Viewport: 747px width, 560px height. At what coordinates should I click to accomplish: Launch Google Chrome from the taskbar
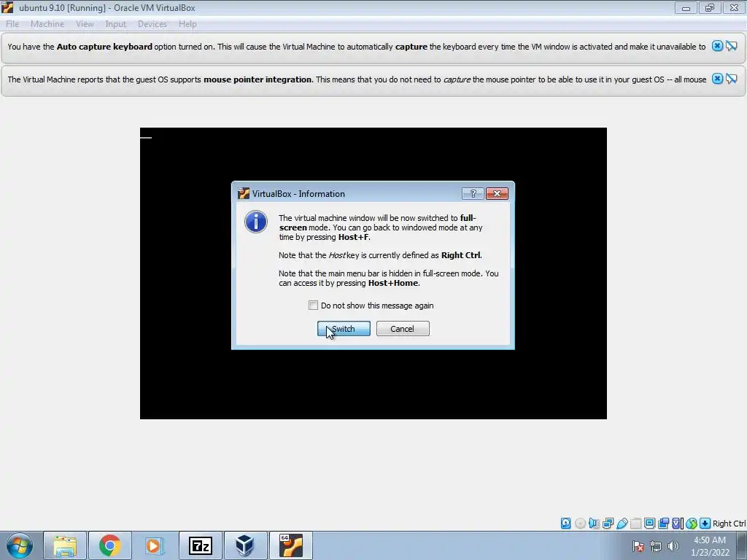pos(110,545)
